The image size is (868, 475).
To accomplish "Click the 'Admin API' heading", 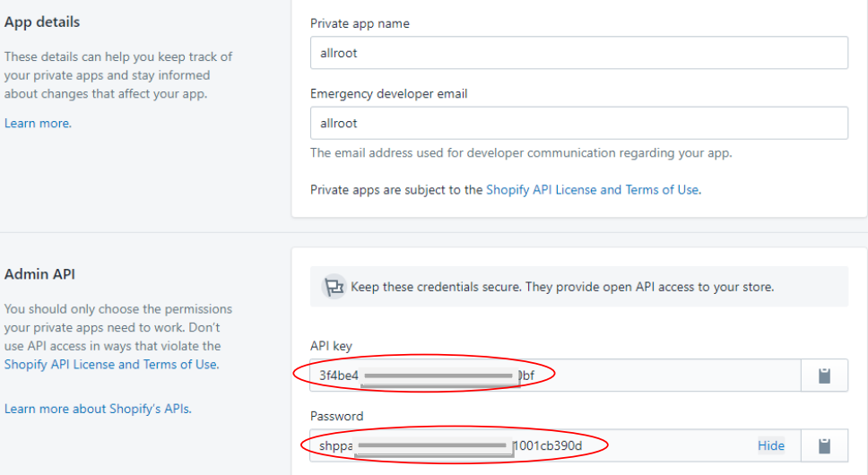I will tap(39, 274).
